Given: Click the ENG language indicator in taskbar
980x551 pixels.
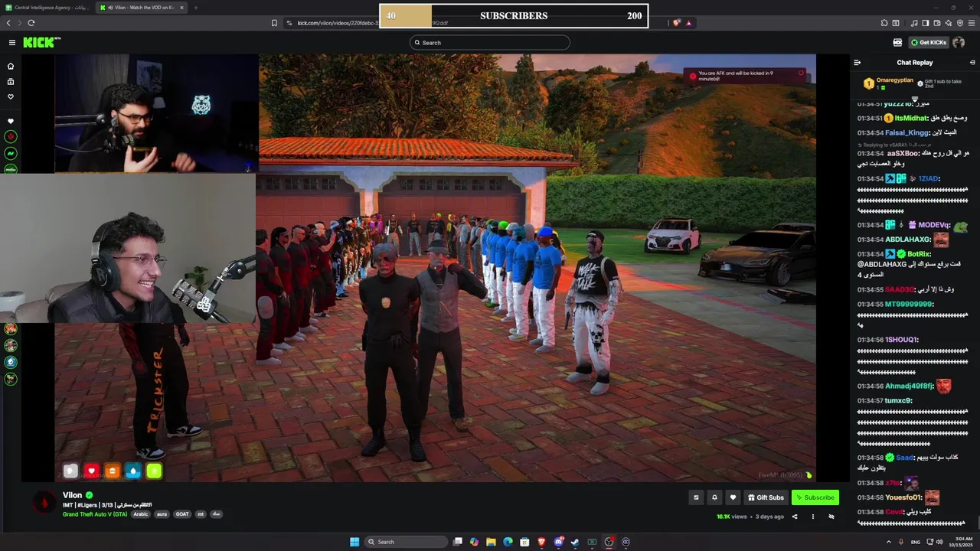Looking at the screenshot, I should pyautogui.click(x=915, y=542).
